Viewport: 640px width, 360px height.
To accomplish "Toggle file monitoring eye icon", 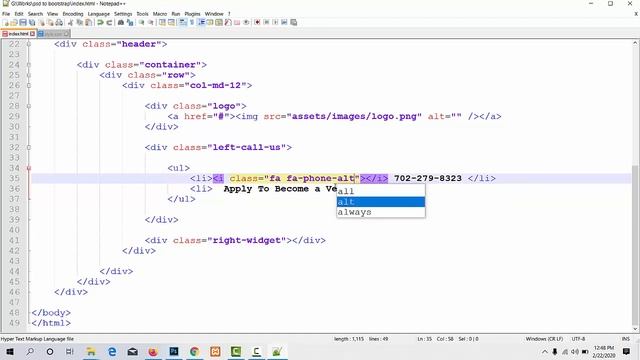I will (x=246, y=22).
